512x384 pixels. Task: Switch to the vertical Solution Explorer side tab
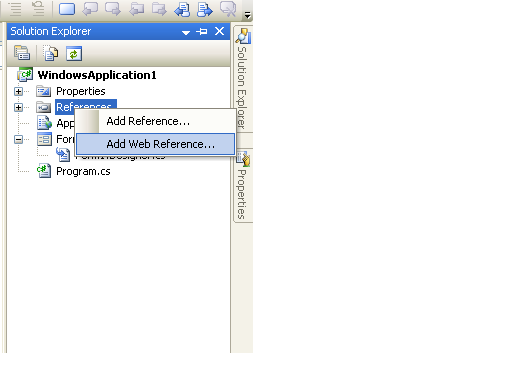tap(243, 79)
